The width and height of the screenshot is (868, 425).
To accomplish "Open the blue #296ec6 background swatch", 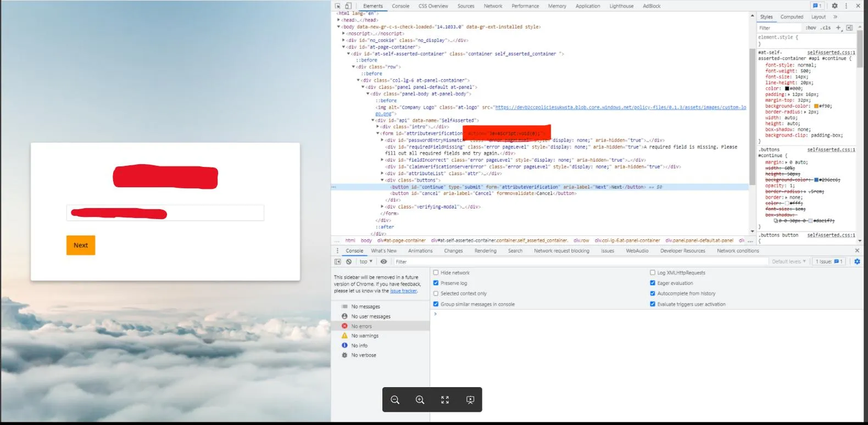I will (816, 180).
